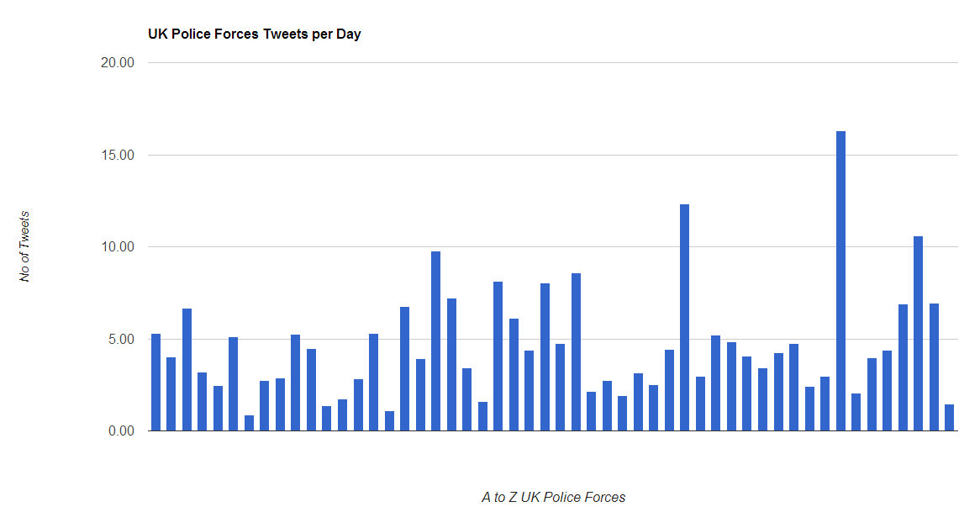Click the third bar from the left

tap(187, 370)
